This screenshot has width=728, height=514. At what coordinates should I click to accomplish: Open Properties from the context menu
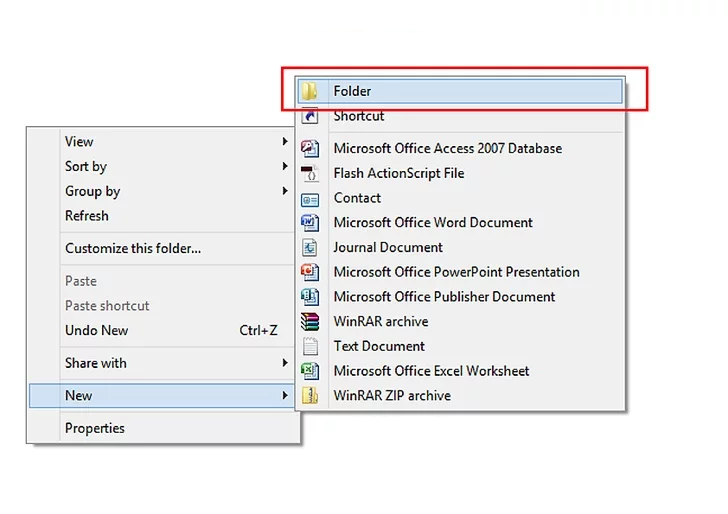click(x=95, y=428)
